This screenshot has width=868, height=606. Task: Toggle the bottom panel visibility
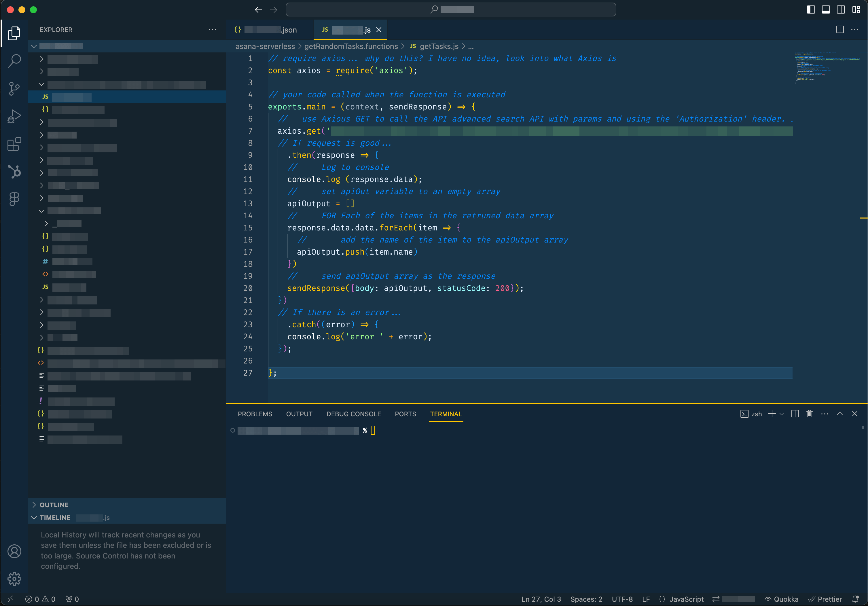(x=826, y=10)
